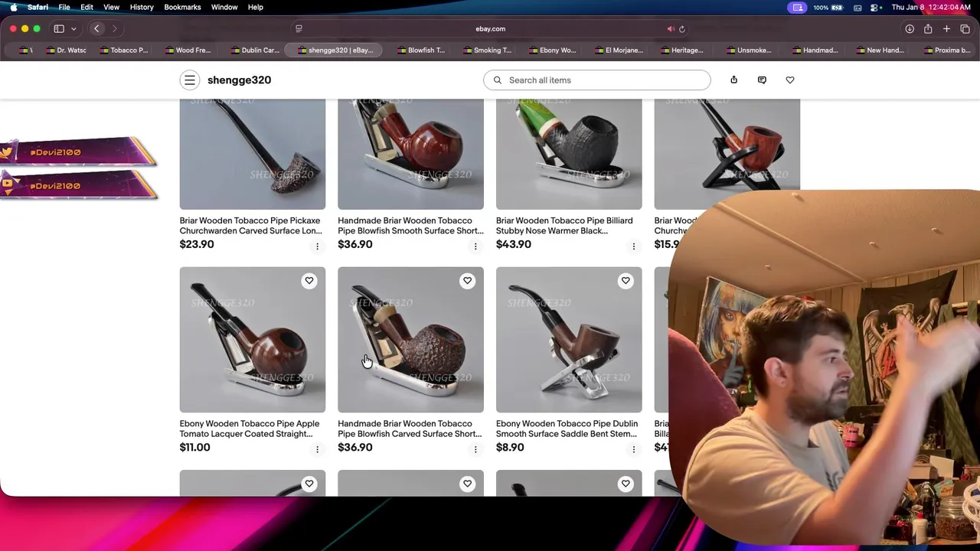Click the share store icon
The height and width of the screenshot is (551, 980).
point(733,80)
